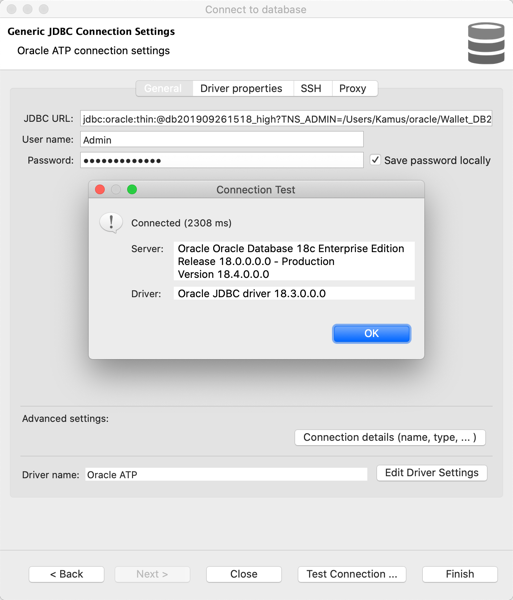The image size is (513, 600).
Task: Click the Oracle Database 18c Enterprise Edition line
Action: [x=291, y=248]
